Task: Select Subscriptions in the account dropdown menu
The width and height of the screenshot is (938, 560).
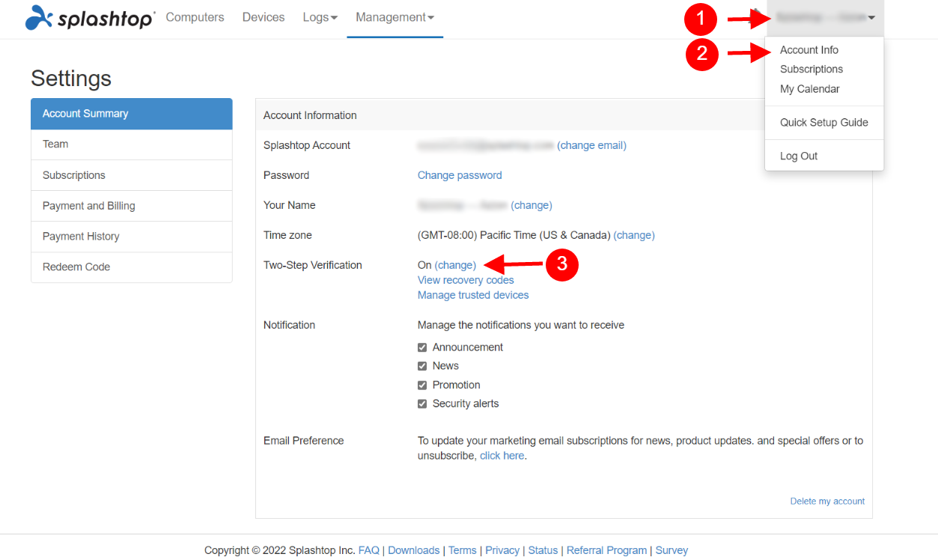Action: (x=811, y=69)
